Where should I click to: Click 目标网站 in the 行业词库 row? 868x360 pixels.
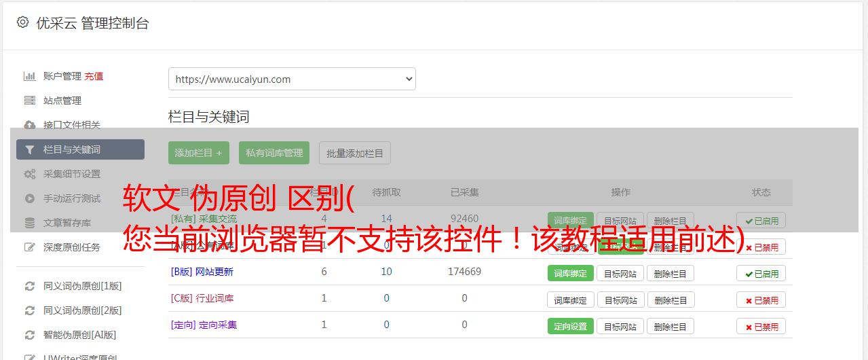(620, 300)
